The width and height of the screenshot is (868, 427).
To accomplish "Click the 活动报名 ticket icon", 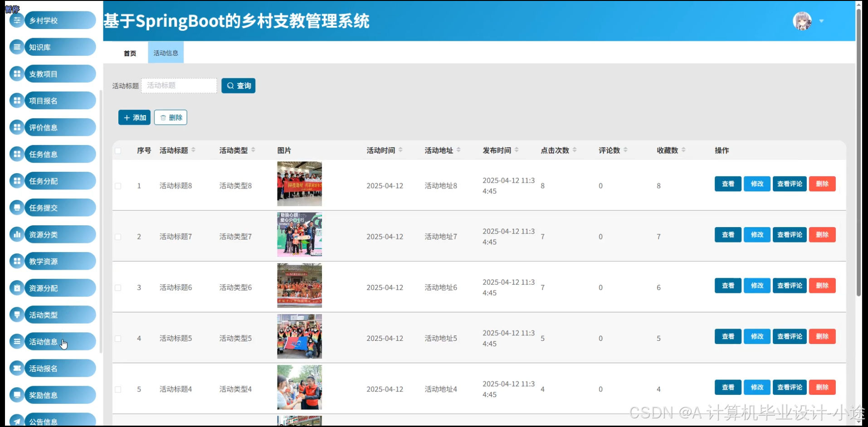I will click(17, 368).
